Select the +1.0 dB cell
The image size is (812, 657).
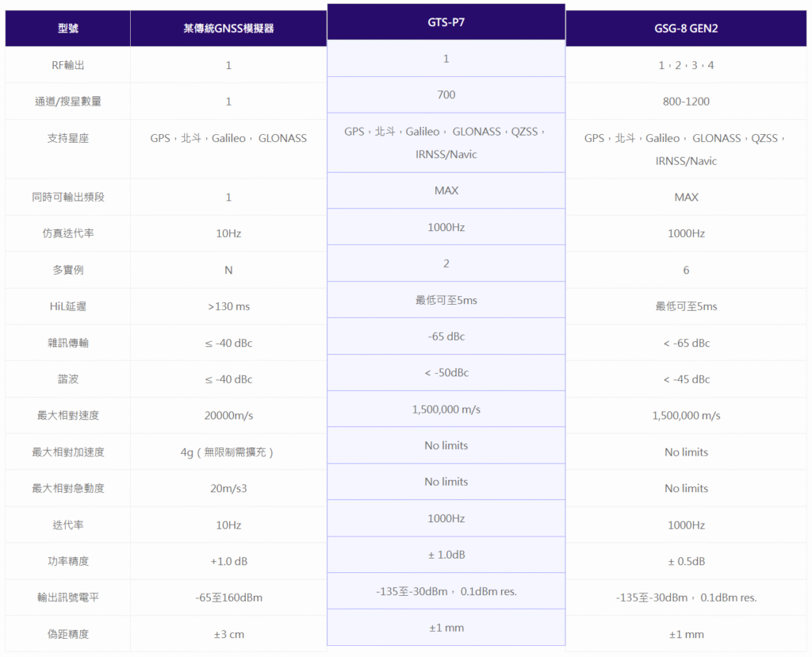[228, 561]
